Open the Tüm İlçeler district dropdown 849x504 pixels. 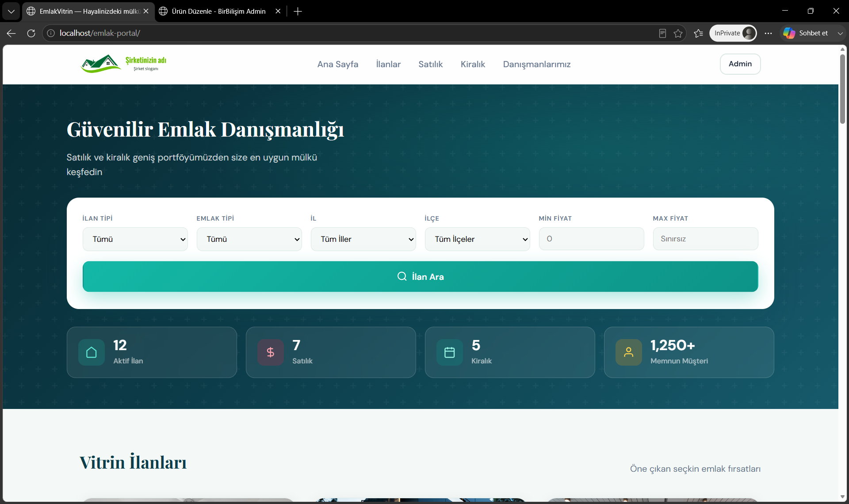[478, 239]
